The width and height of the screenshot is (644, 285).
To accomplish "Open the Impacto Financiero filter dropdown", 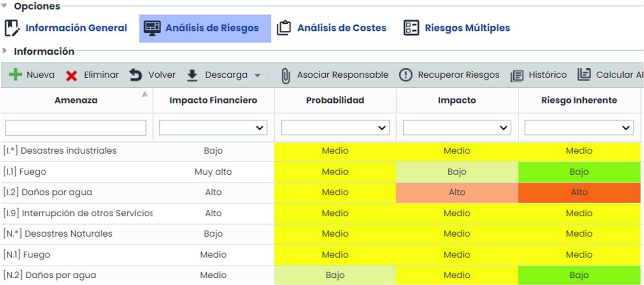I will point(213,128).
